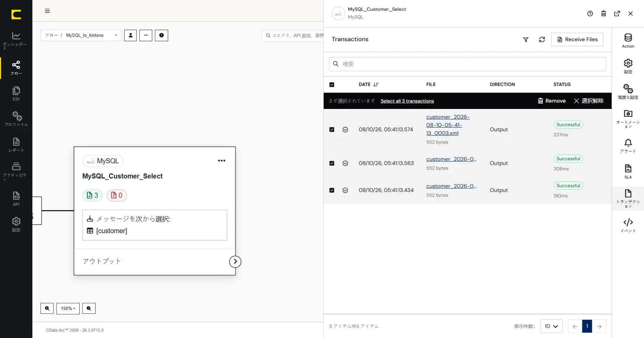
Task: Focus the transactions 検索 search field
Action: click(467, 64)
